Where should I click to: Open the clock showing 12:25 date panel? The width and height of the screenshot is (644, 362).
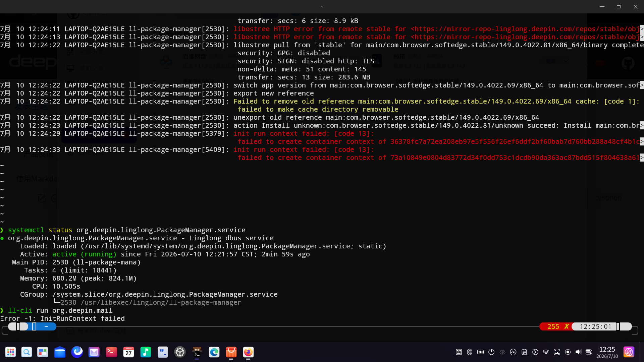pyautogui.click(x=607, y=352)
